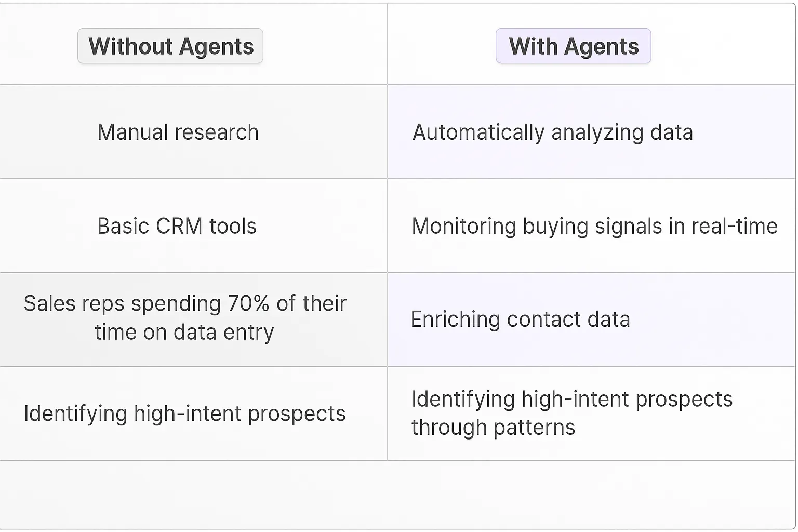
Task: Select the "Automatically analyzing data" cell
Action: coord(552,132)
